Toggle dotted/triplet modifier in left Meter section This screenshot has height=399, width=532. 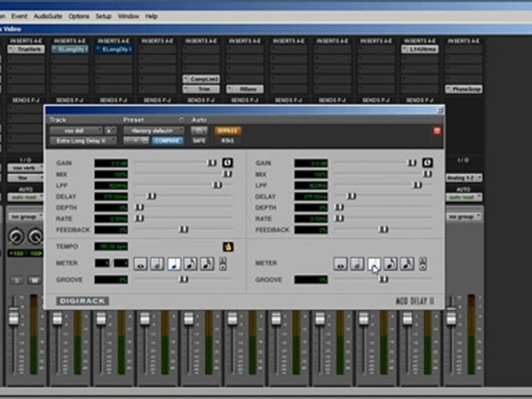pyautogui.click(x=223, y=264)
